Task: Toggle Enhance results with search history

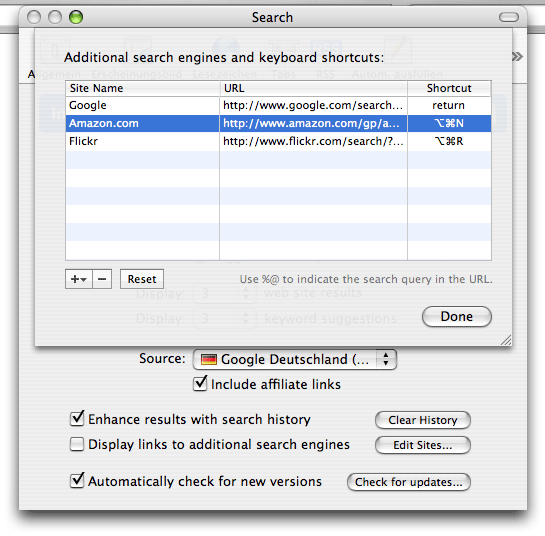Action: [x=77, y=419]
